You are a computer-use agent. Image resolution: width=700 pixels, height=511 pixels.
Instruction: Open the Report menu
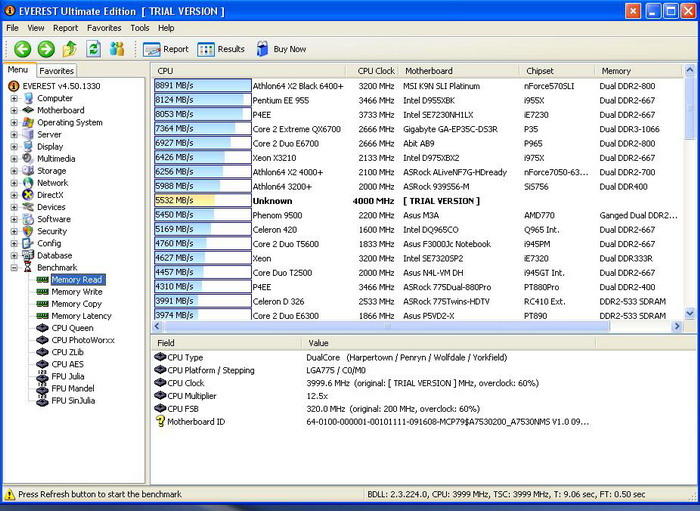tap(65, 28)
